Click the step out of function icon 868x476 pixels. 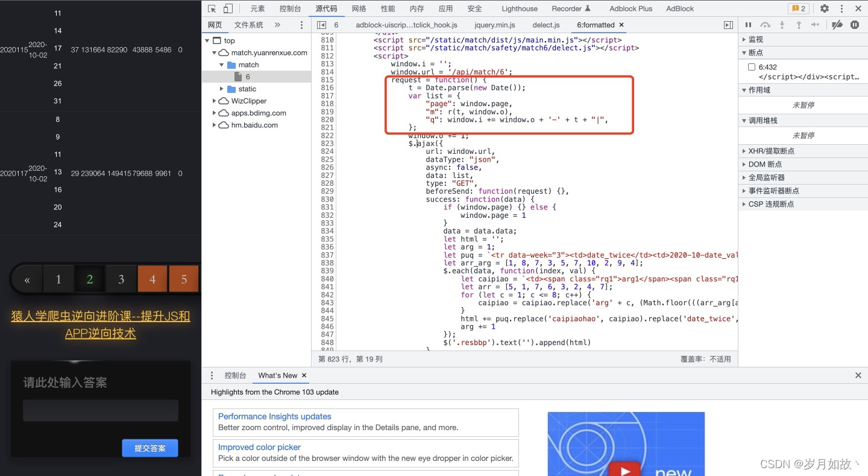tap(799, 25)
